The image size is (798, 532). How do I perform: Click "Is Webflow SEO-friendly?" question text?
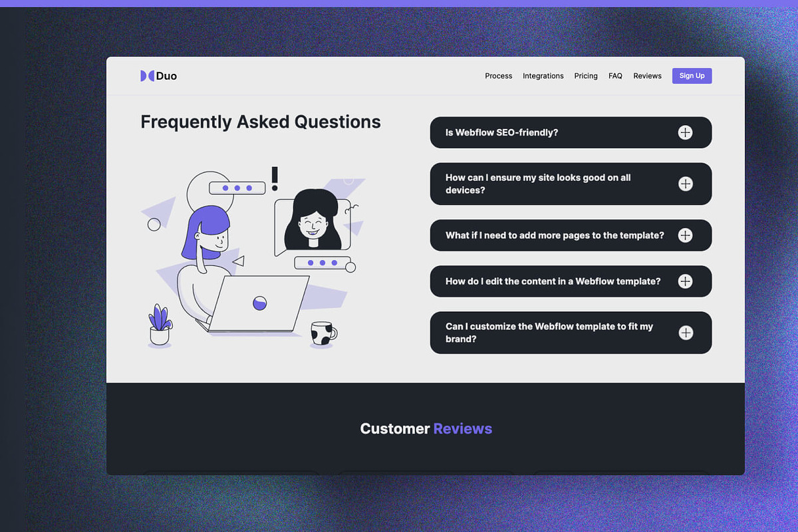pyautogui.click(x=501, y=132)
